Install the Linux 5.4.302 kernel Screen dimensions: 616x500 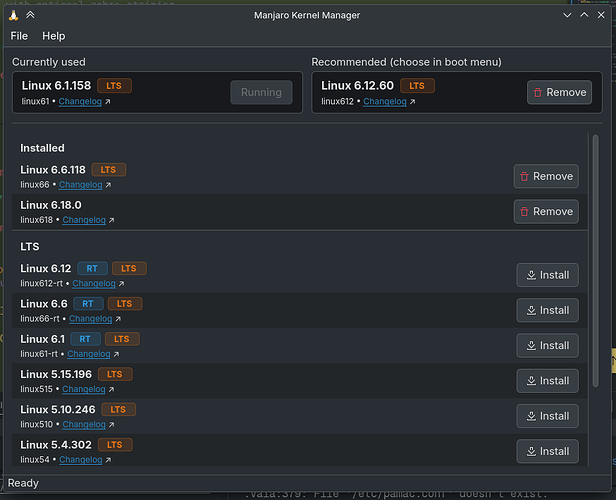click(547, 451)
